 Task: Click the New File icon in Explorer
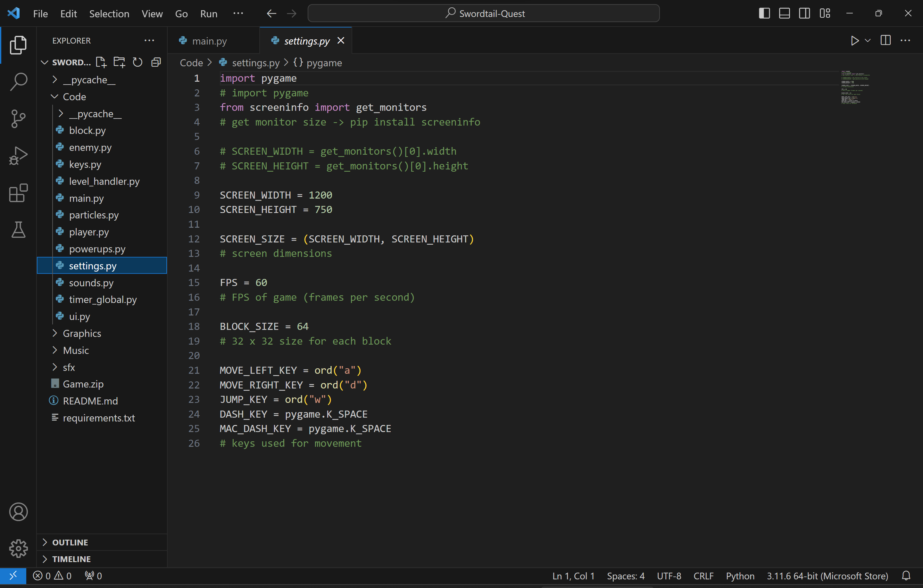point(101,62)
